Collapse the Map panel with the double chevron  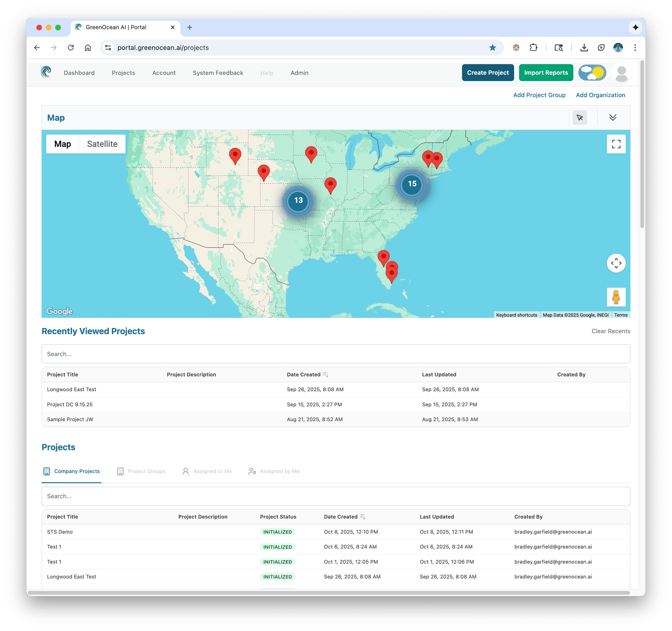click(613, 117)
